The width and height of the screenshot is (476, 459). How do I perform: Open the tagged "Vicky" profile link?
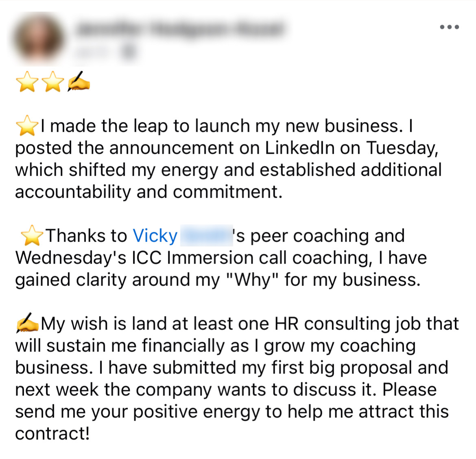point(155,236)
